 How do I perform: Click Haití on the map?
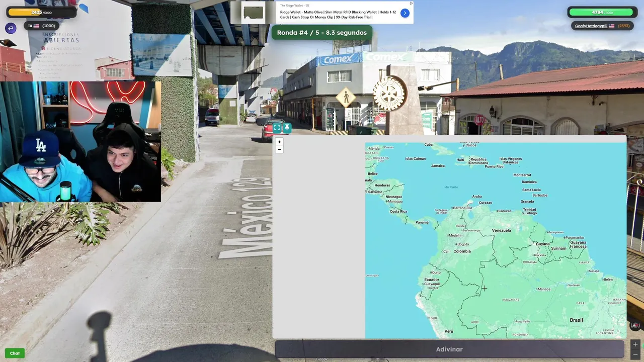(x=460, y=160)
